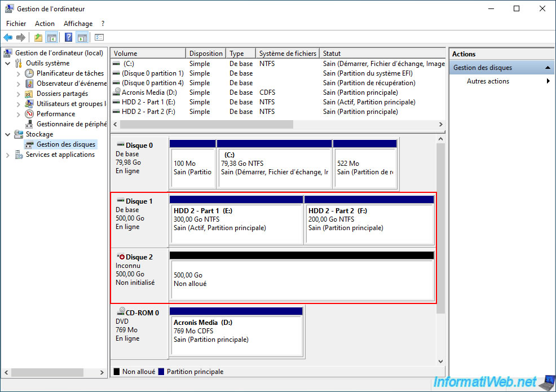Click the blue Back arrow in toolbar
The height and width of the screenshot is (392, 556).
point(8,38)
